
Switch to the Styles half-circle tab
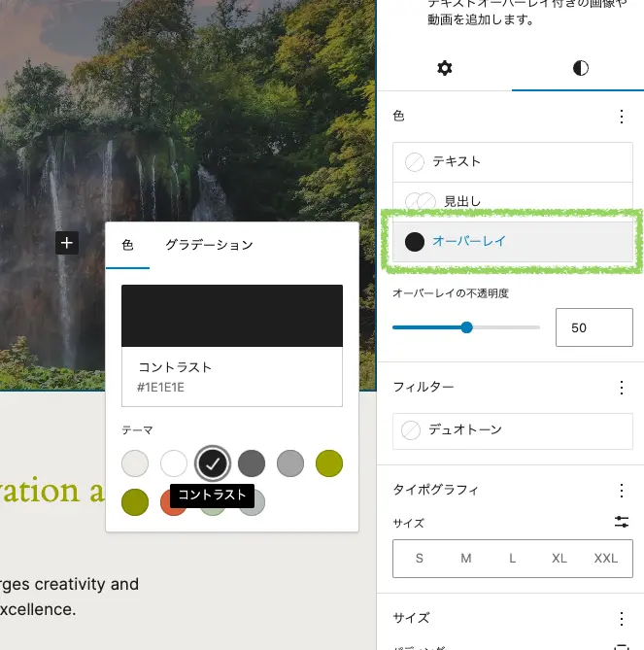tap(580, 68)
